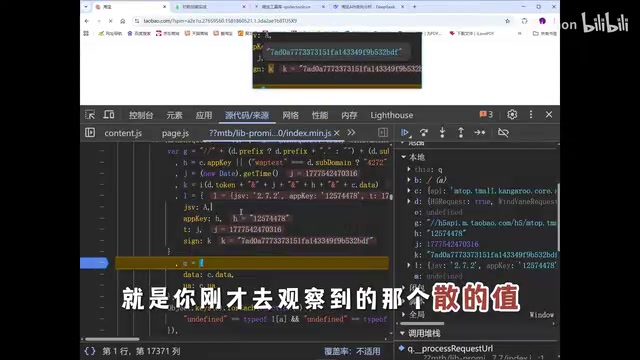Activate the inspect element picker icon
Viewport: 640px width, 360px height.
(90, 115)
